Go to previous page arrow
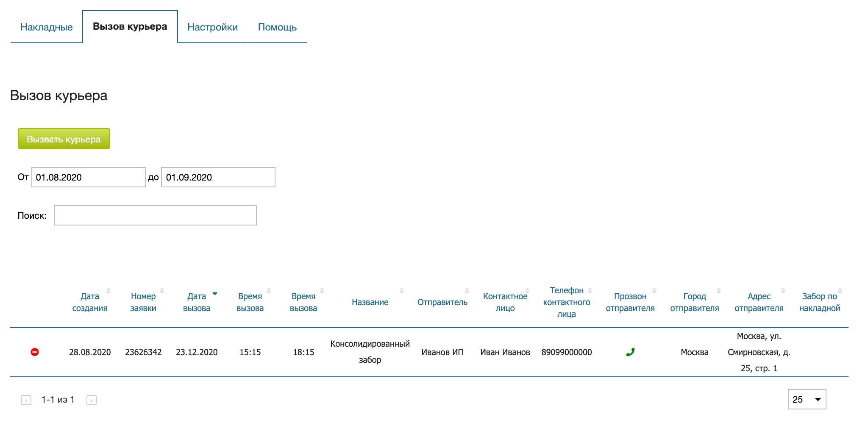 (x=26, y=400)
